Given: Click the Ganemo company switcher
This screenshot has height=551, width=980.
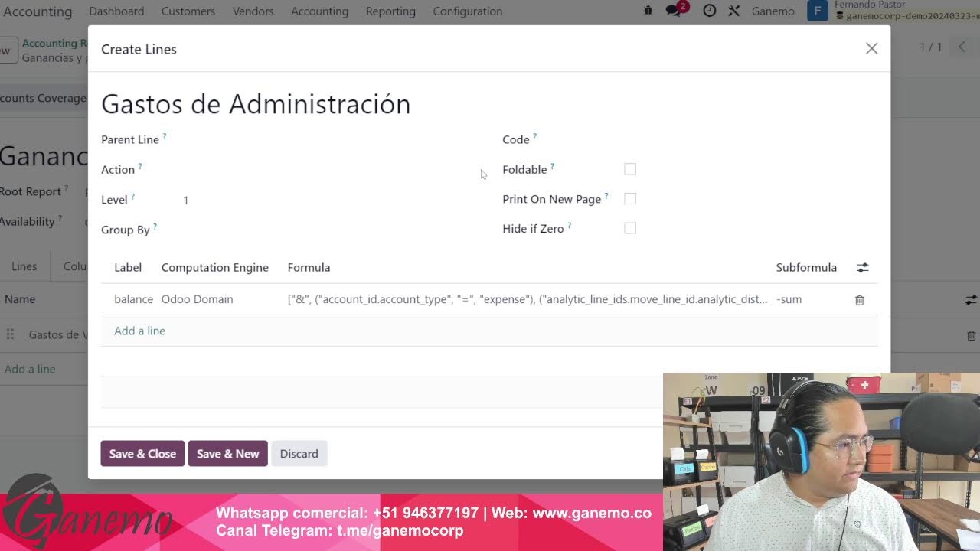Looking at the screenshot, I should (773, 11).
